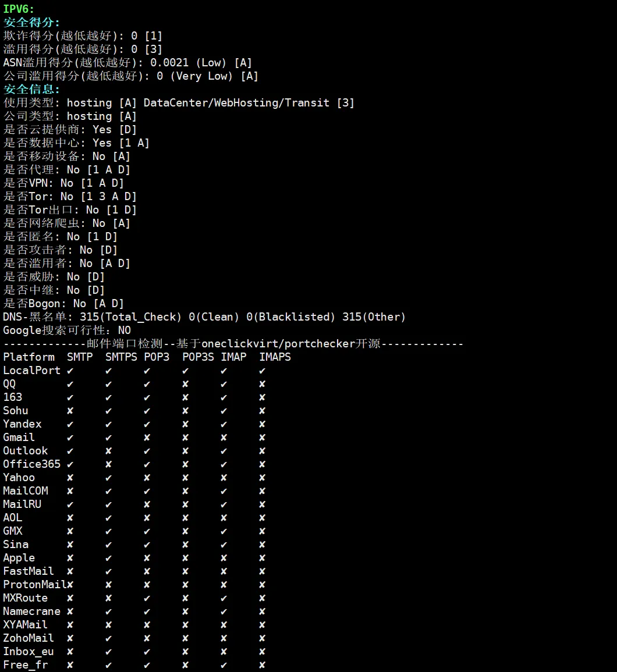The image size is (617, 672).
Task: Click the Gmail SMTP check mark
Action: [x=70, y=438]
